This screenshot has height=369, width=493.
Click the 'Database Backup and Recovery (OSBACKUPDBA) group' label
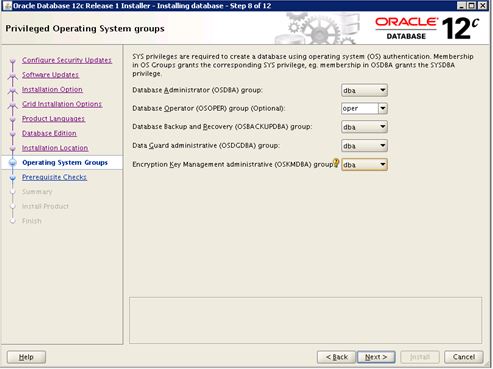[x=222, y=127]
